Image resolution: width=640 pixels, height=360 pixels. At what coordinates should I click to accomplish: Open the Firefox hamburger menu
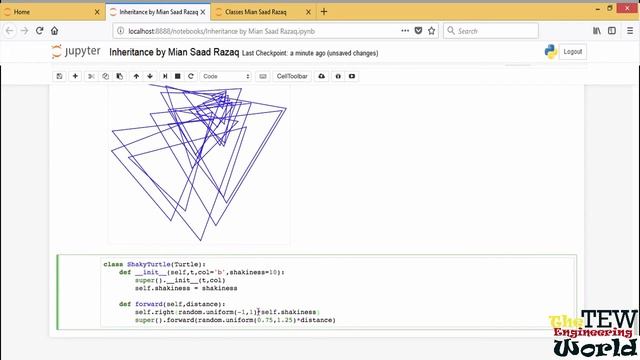point(630,31)
